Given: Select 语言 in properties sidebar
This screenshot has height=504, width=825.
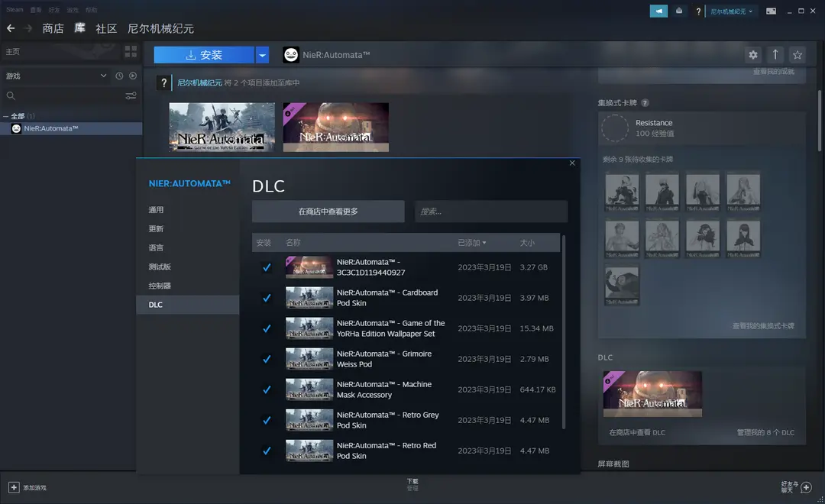Looking at the screenshot, I should coord(188,247).
